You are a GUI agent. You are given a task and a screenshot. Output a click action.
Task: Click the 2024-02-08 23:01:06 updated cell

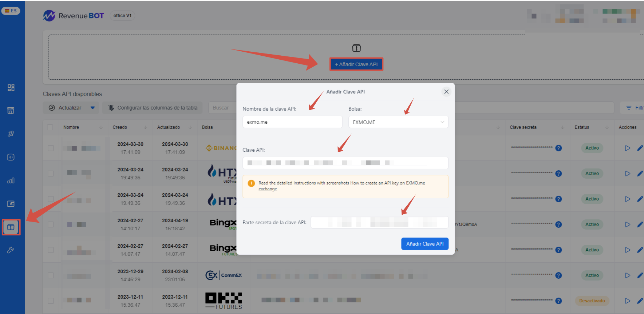[x=175, y=275]
